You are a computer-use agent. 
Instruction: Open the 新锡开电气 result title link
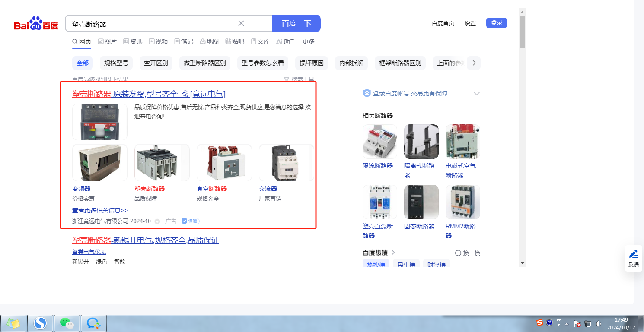(146, 240)
